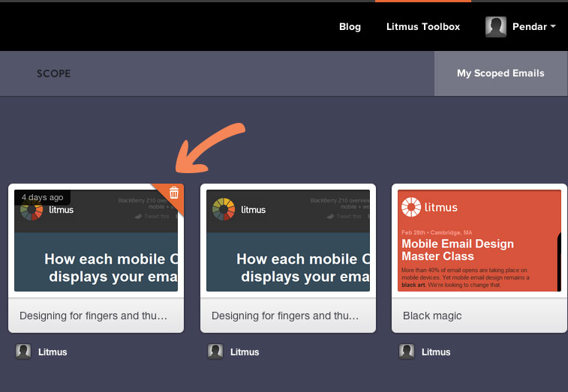Click the Pendar username text
568x392 pixels.
pos(530,26)
